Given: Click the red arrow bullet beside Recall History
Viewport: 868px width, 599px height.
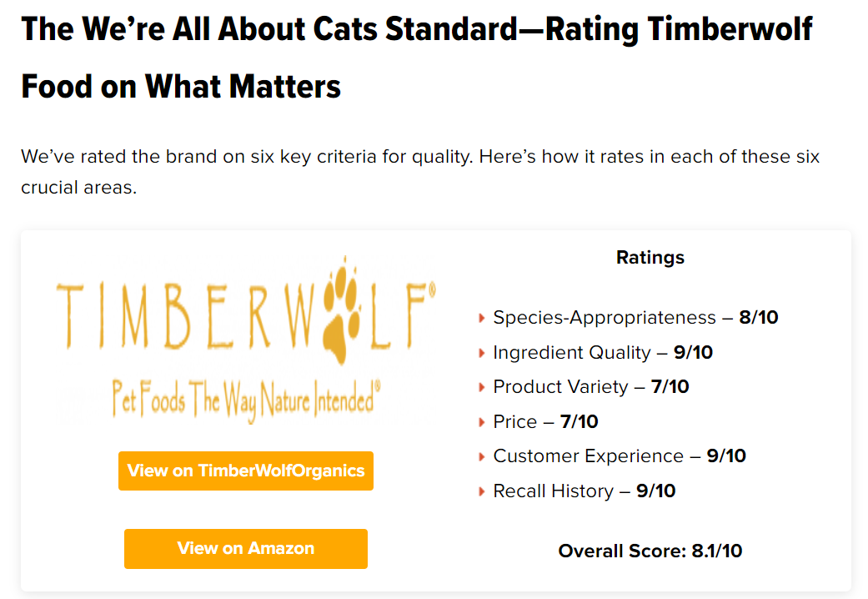Looking at the screenshot, I should coord(482,491).
